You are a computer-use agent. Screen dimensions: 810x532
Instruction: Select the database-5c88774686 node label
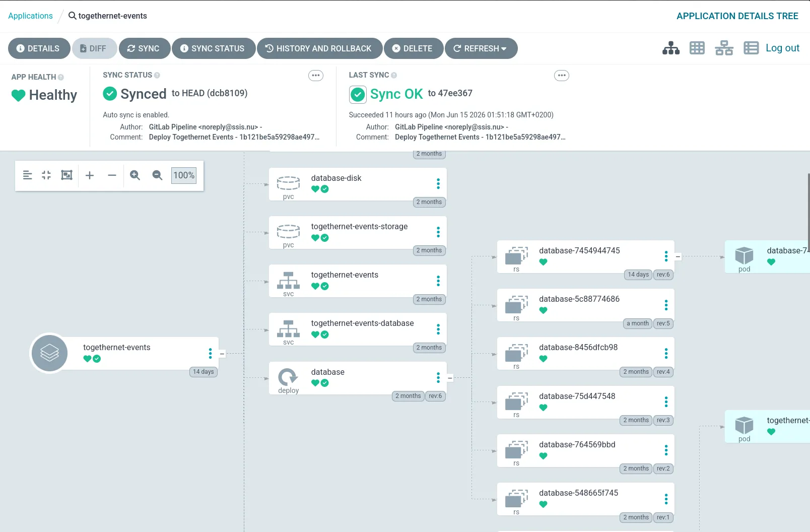[x=579, y=299]
